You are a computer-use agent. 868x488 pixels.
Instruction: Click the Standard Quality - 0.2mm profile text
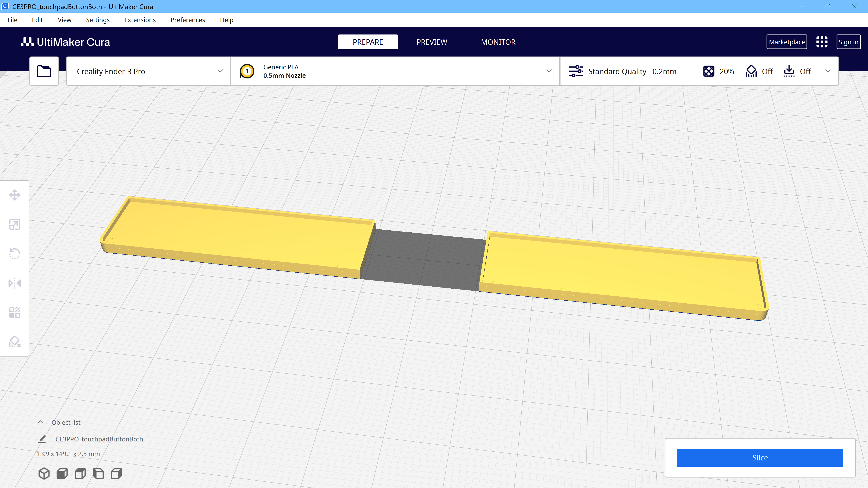click(632, 71)
